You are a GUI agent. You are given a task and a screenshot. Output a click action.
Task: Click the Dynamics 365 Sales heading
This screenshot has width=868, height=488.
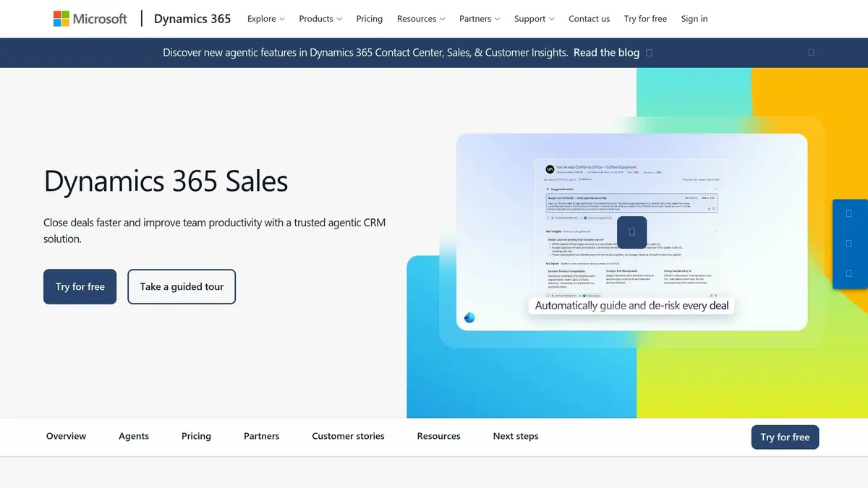click(x=166, y=181)
